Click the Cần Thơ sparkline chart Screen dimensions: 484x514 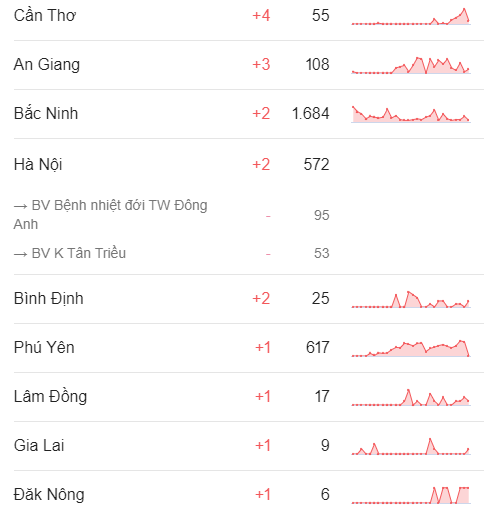[411, 16]
